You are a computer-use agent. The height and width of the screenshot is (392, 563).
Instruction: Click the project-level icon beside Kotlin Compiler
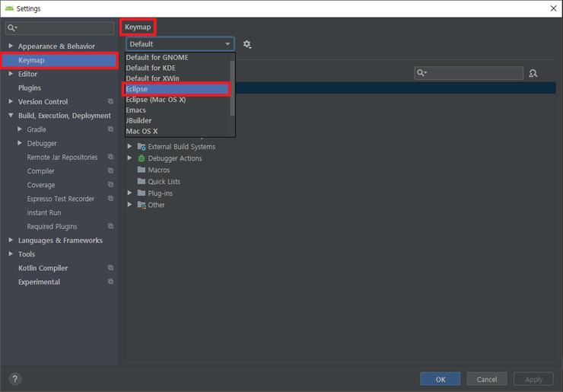110,268
